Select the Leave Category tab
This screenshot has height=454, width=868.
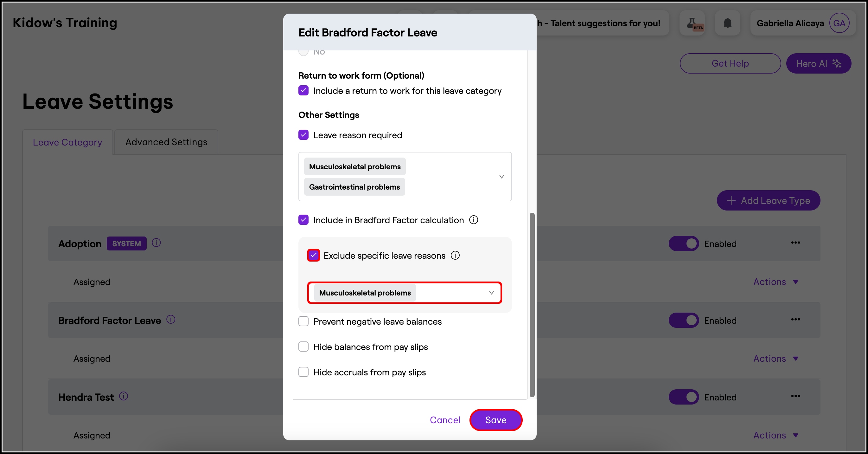pyautogui.click(x=67, y=142)
